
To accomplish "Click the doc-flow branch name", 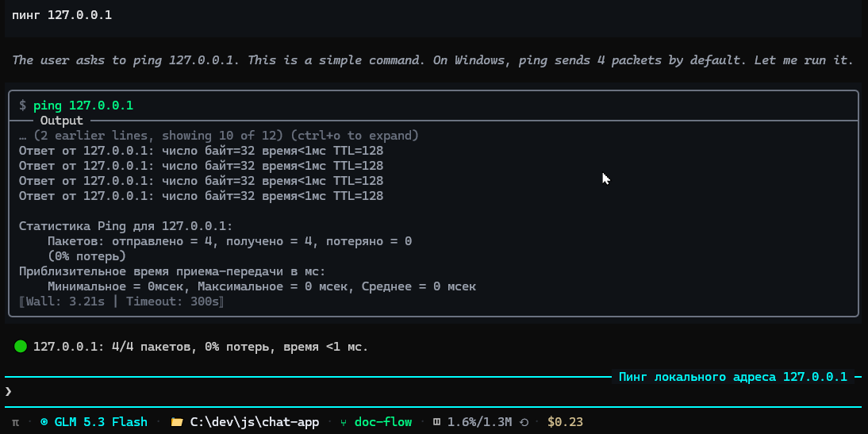I will point(383,422).
